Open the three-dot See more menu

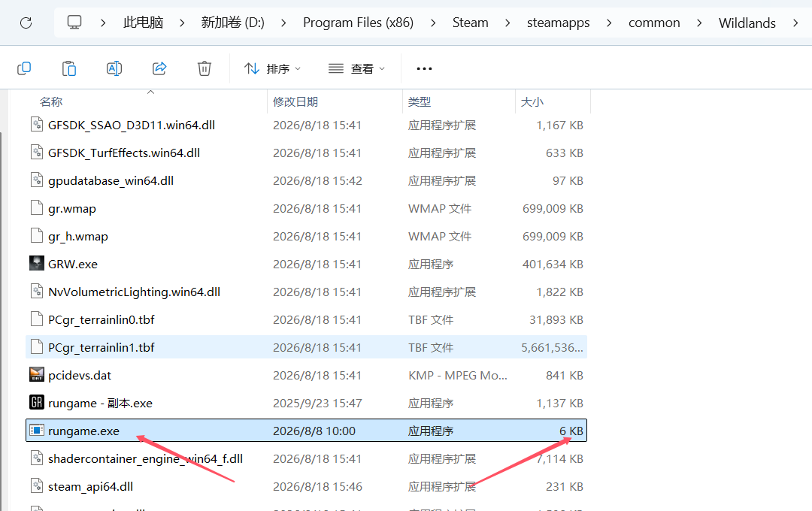[424, 68]
